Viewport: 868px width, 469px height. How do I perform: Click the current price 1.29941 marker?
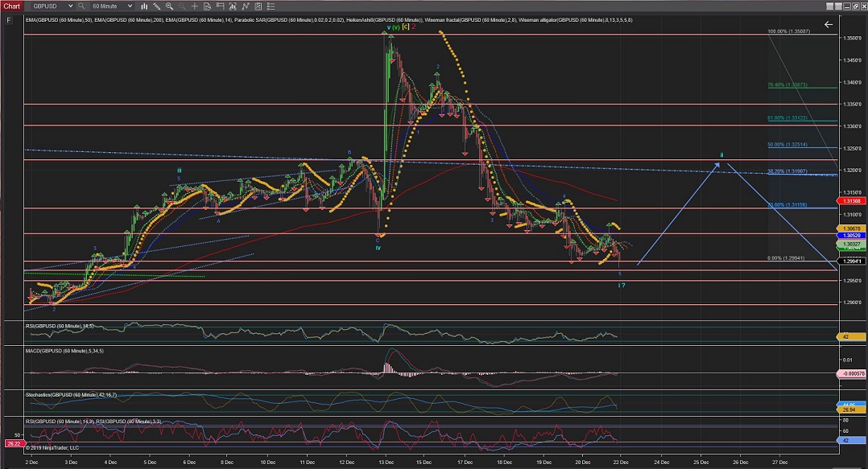pos(851,261)
